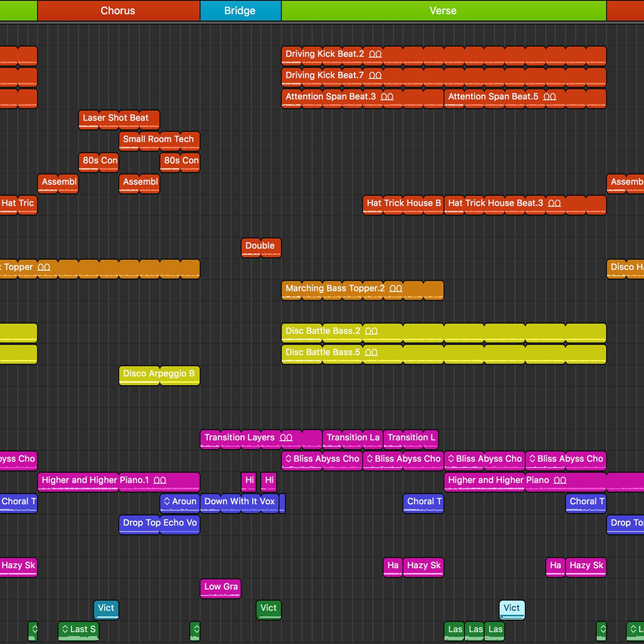Click the loop icon on Attention Span Beat.3
Viewport: 644px width, 644px height.
click(387, 97)
